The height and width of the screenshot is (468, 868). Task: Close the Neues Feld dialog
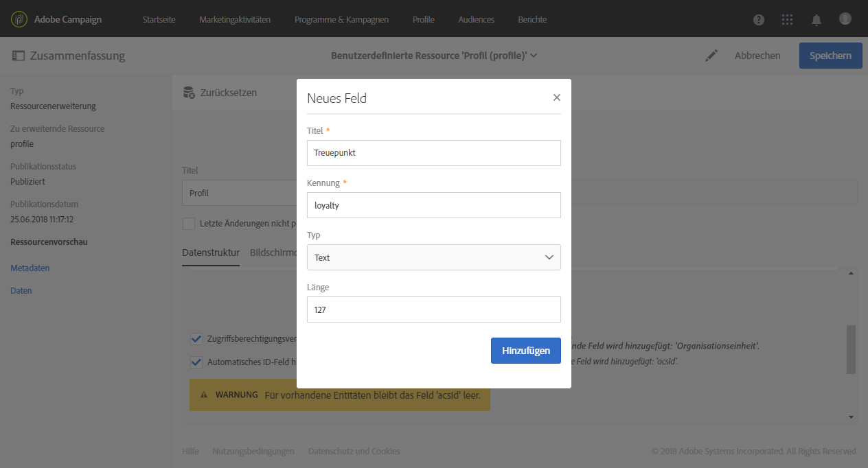[x=557, y=97]
